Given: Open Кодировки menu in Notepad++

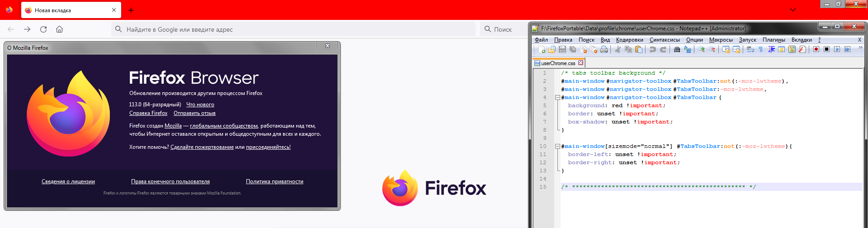Looking at the screenshot, I should coord(629,40).
